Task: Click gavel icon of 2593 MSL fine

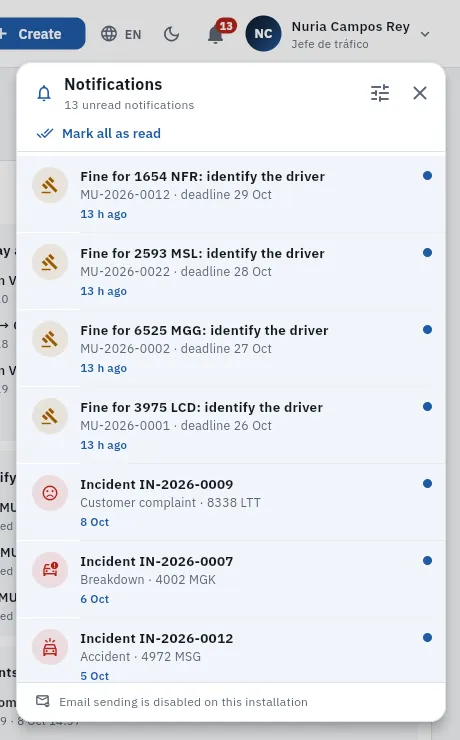Action: [x=50, y=262]
